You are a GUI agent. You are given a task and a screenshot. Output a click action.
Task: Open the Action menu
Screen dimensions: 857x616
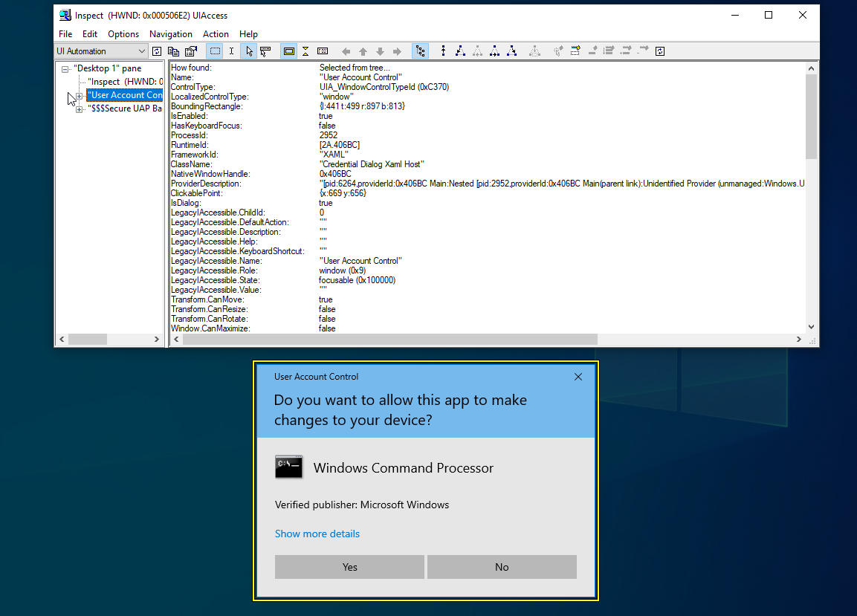click(216, 34)
